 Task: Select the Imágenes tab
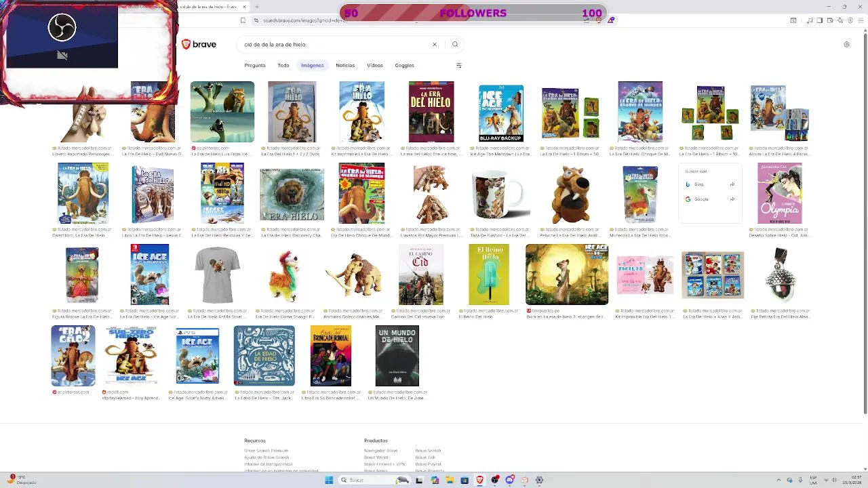click(313, 66)
